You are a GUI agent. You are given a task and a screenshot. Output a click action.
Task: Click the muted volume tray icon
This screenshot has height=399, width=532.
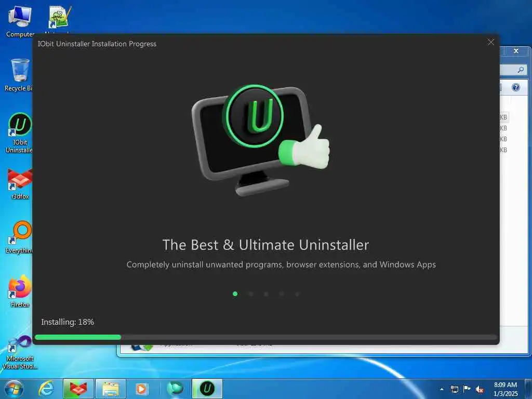(480, 390)
